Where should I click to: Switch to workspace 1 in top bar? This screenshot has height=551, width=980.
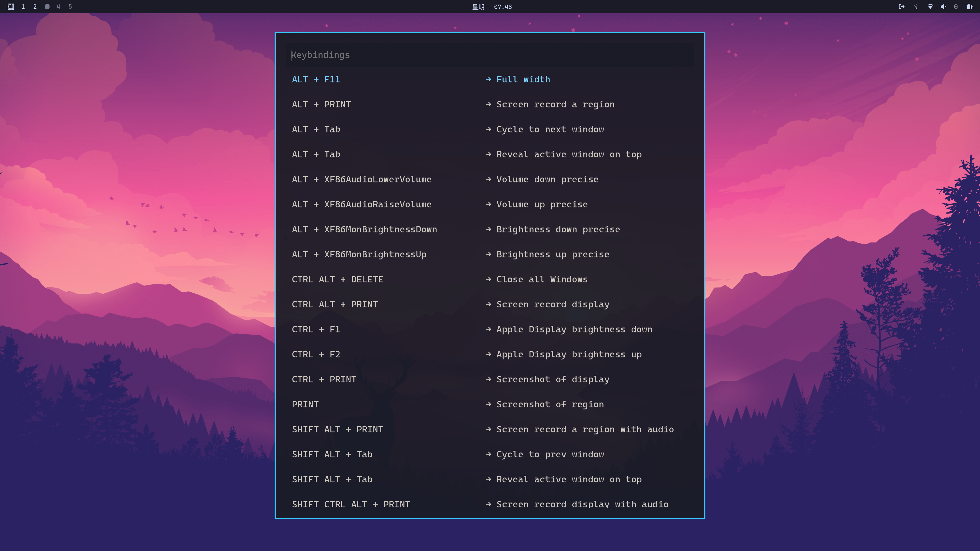pyautogui.click(x=23, y=6)
